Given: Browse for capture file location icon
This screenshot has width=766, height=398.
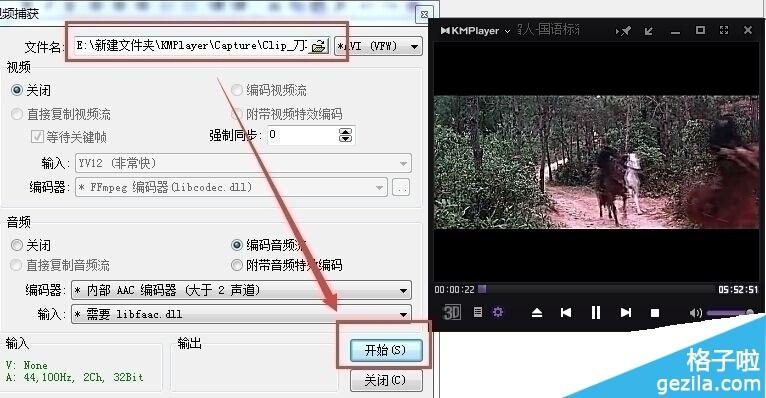Looking at the screenshot, I should (x=319, y=46).
